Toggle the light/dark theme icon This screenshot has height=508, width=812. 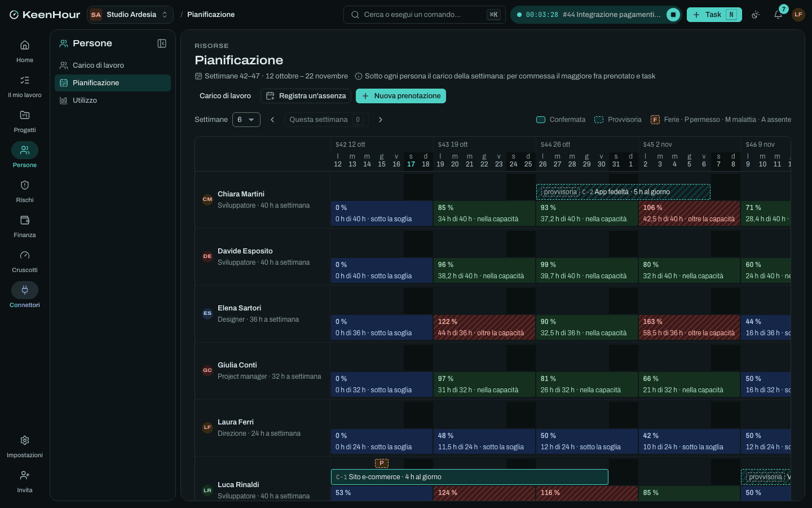pos(756,15)
